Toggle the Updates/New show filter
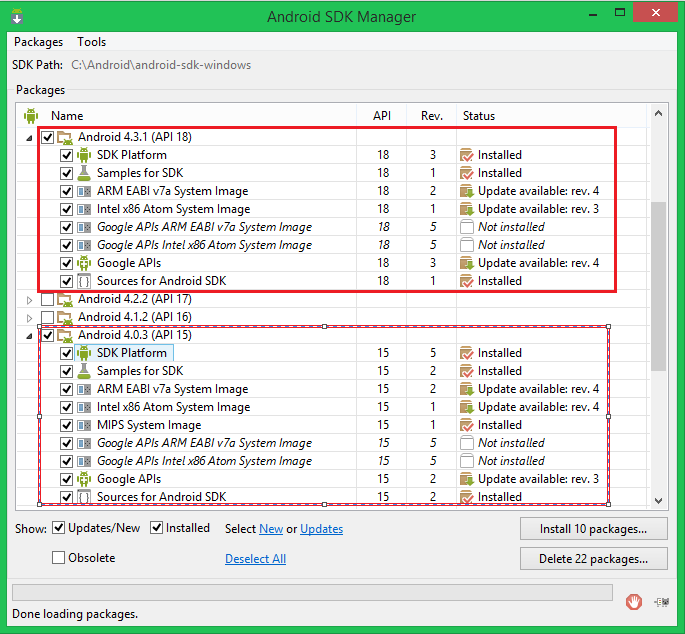Viewport: 685px width, 634px height. tap(58, 528)
